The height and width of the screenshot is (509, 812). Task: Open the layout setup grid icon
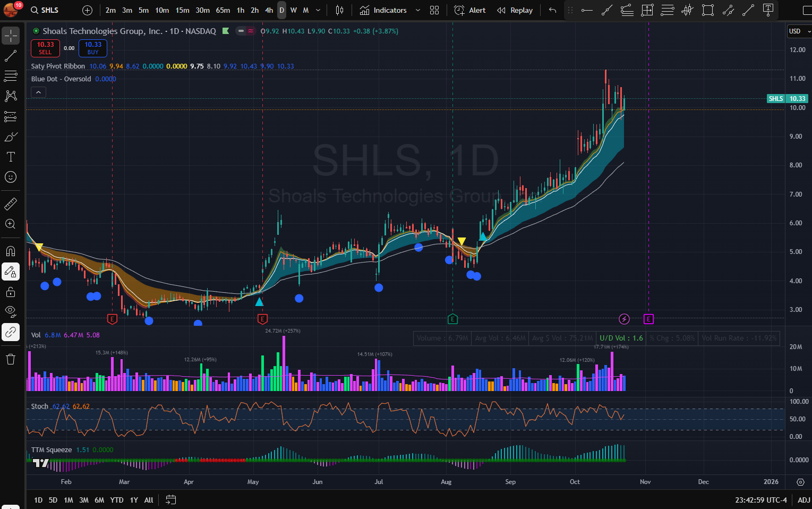coord(434,10)
